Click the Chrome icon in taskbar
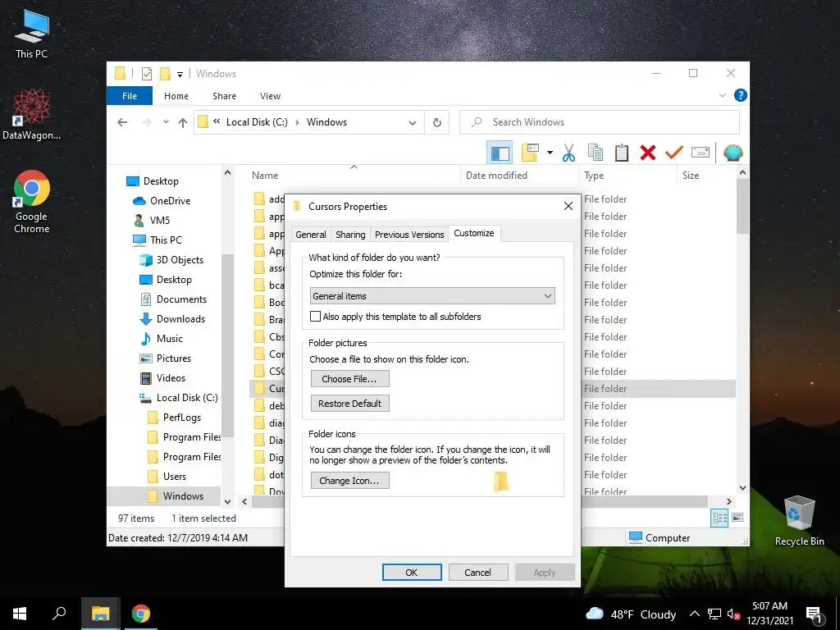 (141, 614)
